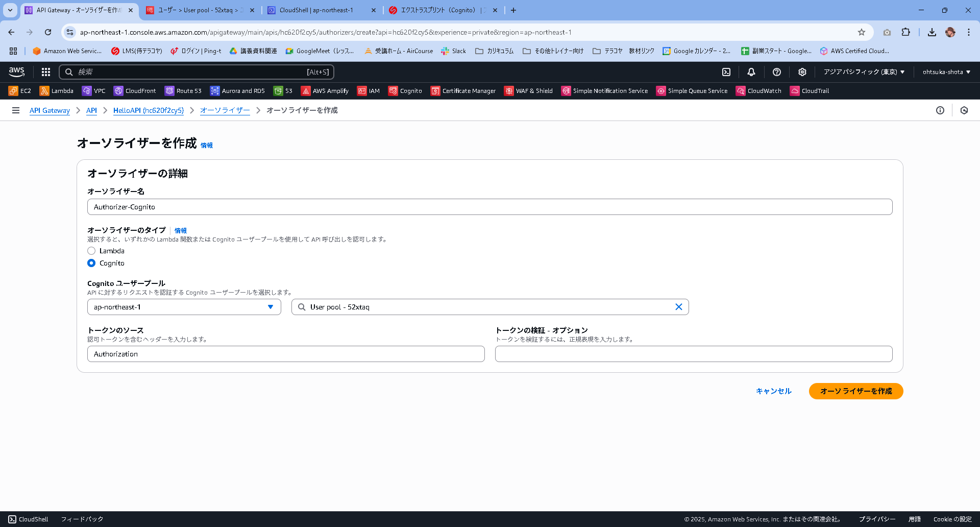Open the hamburger navigation menu
Image resolution: width=980 pixels, height=527 pixels.
coord(16,110)
